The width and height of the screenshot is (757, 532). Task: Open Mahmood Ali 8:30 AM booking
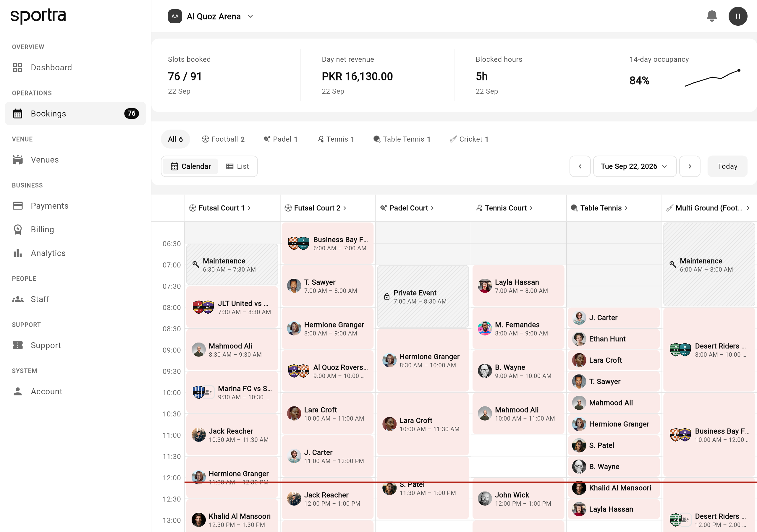(x=232, y=349)
